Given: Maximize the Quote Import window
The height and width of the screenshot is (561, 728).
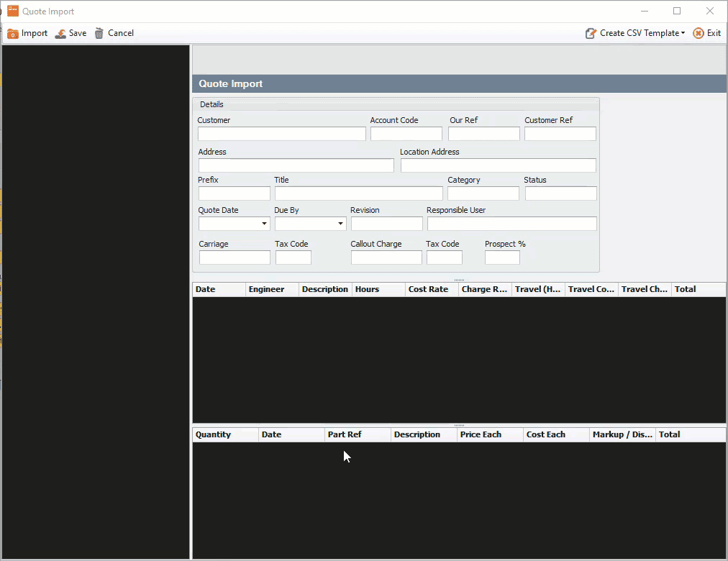Looking at the screenshot, I should click(x=677, y=11).
